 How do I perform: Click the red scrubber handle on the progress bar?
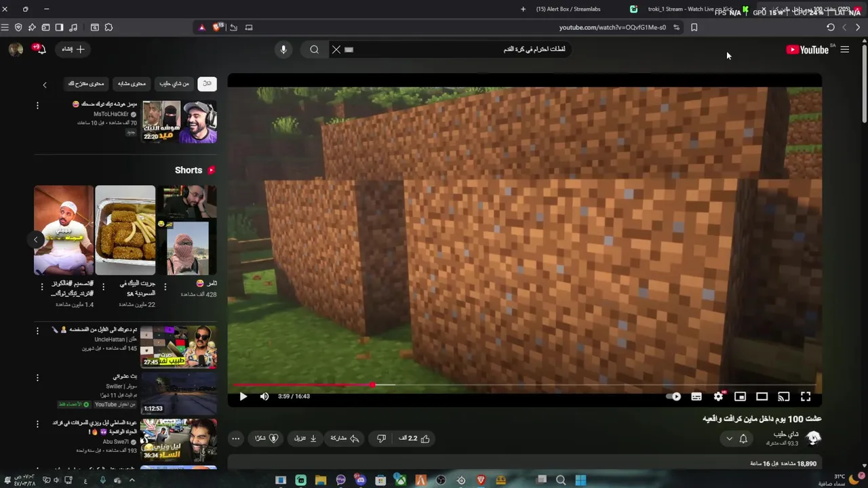tap(372, 385)
